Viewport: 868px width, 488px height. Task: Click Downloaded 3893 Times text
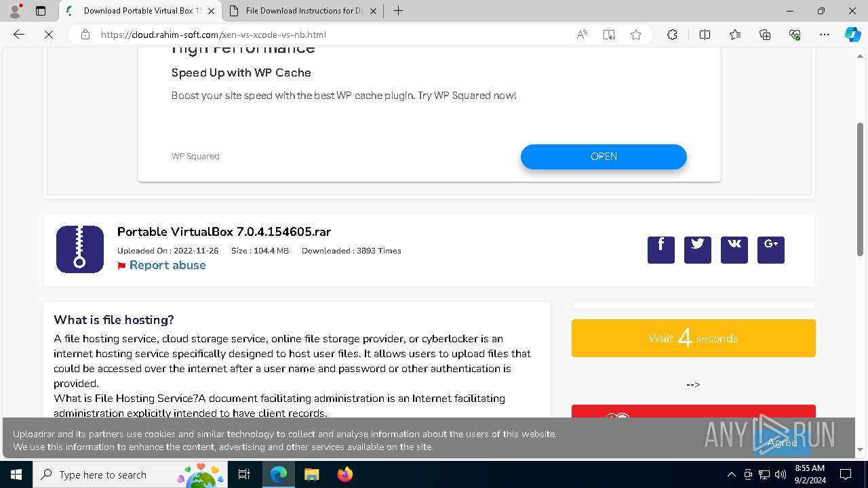(x=351, y=251)
